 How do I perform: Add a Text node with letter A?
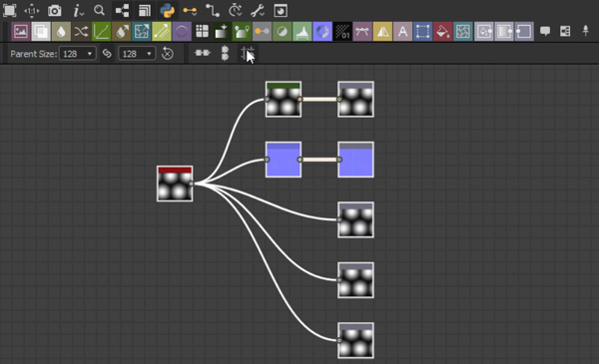[402, 32]
